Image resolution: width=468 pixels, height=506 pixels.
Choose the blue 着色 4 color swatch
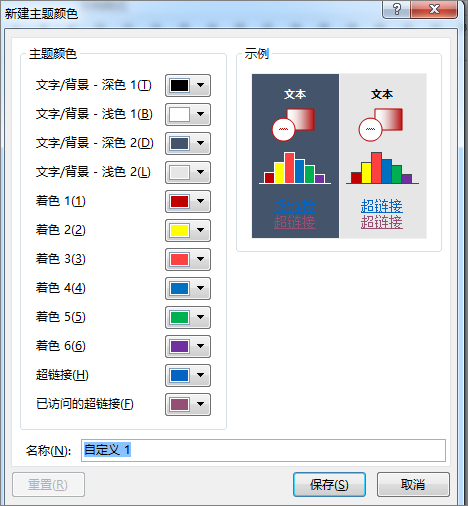[188, 288]
